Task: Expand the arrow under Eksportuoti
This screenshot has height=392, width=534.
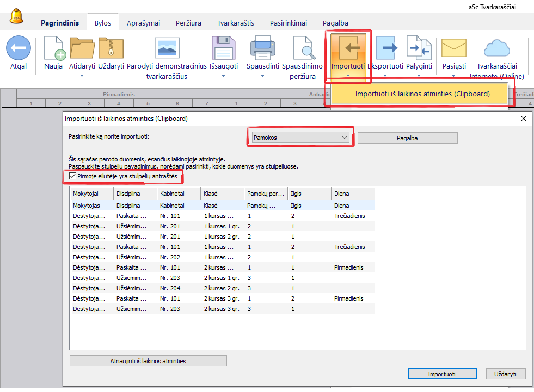Action: pyautogui.click(x=385, y=76)
